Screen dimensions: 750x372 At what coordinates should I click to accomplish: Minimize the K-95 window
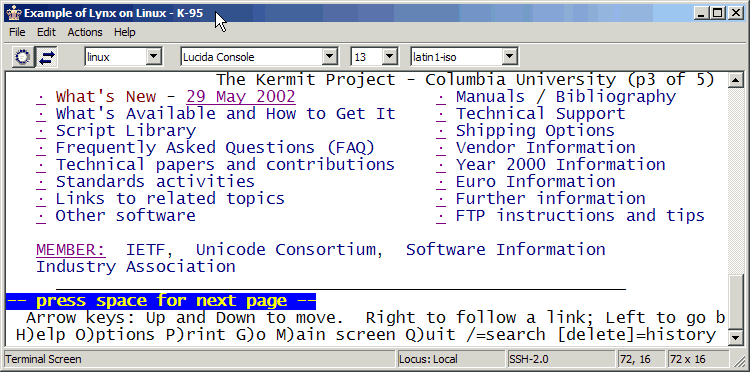coord(702,13)
